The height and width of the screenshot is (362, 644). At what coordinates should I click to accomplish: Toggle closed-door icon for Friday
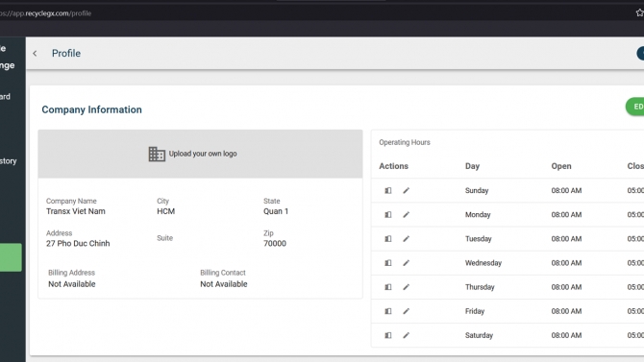[x=387, y=311]
